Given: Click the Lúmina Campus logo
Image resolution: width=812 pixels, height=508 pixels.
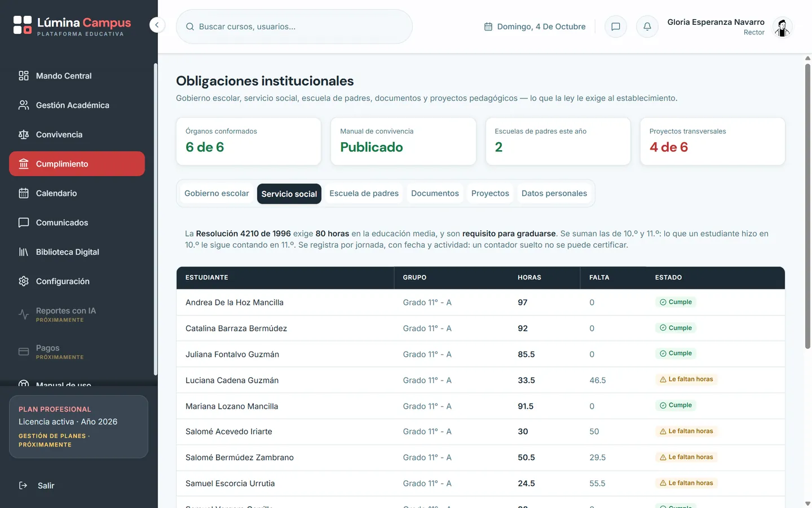Looking at the screenshot, I should coord(72,25).
